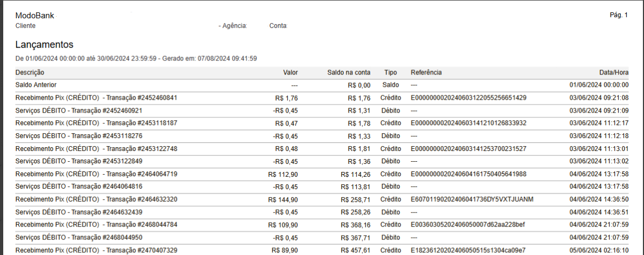Click the R$ 0,00 balance cell
Viewport: 644px width, 255px height.
[x=359, y=85]
